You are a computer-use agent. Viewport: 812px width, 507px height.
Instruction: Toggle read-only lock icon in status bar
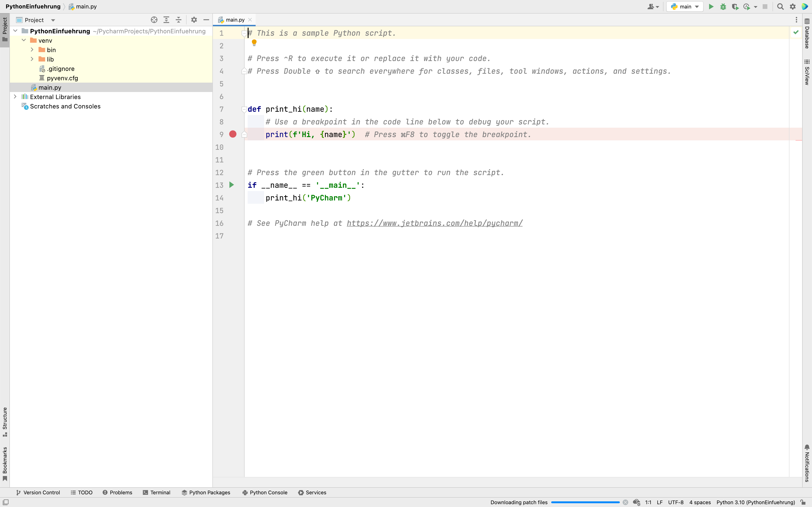803,502
